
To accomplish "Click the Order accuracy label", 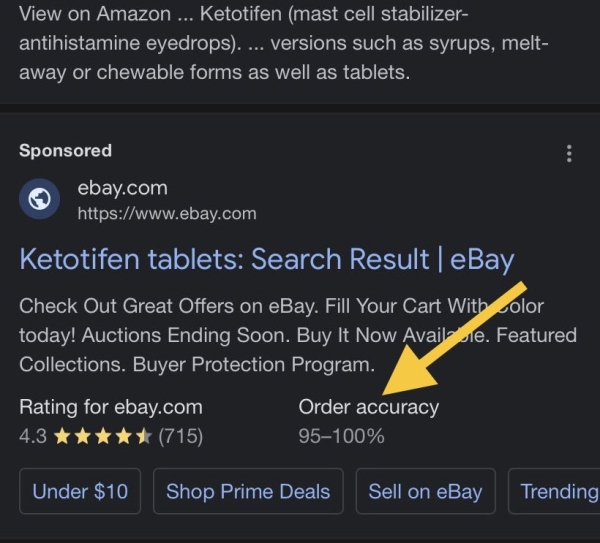I will click(368, 407).
